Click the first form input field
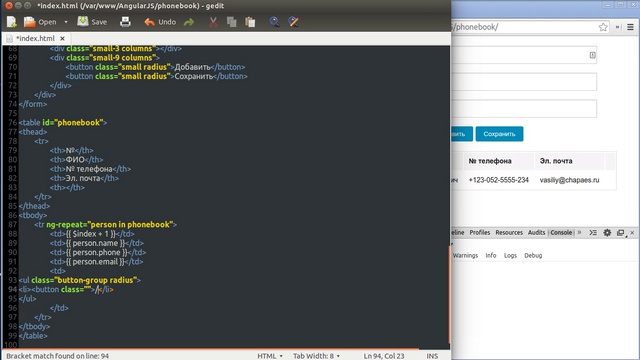 (524, 55)
